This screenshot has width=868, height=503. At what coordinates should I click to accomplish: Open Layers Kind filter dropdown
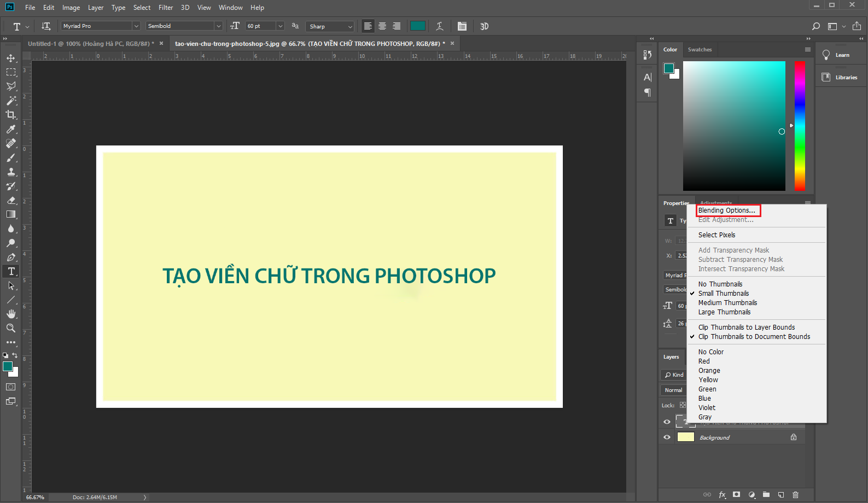pyautogui.click(x=674, y=375)
